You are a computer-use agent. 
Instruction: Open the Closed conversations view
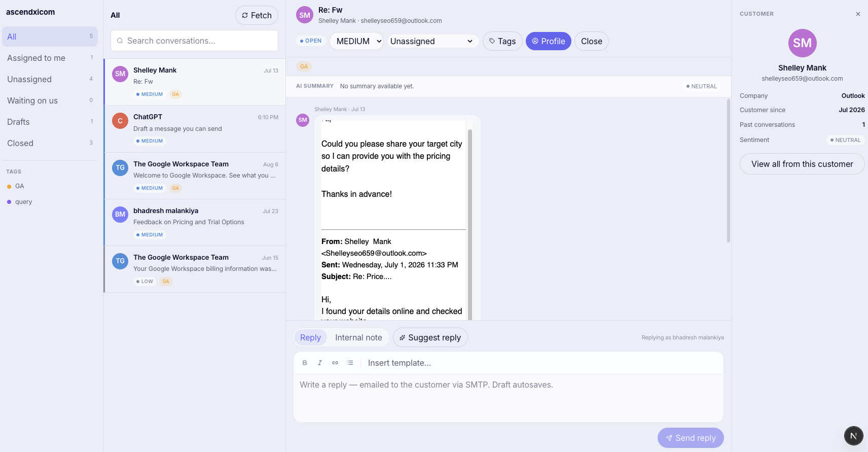point(50,143)
